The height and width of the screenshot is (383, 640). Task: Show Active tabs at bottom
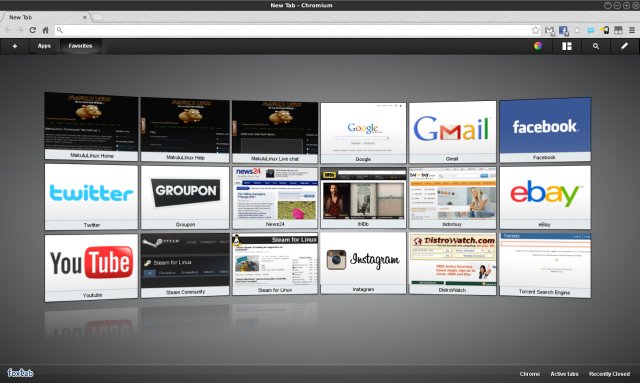[564, 374]
